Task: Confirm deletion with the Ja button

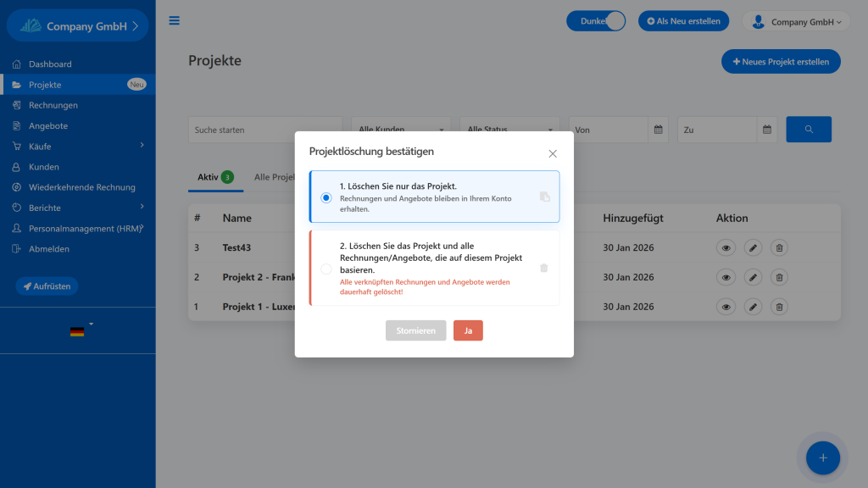Action: 468,330
